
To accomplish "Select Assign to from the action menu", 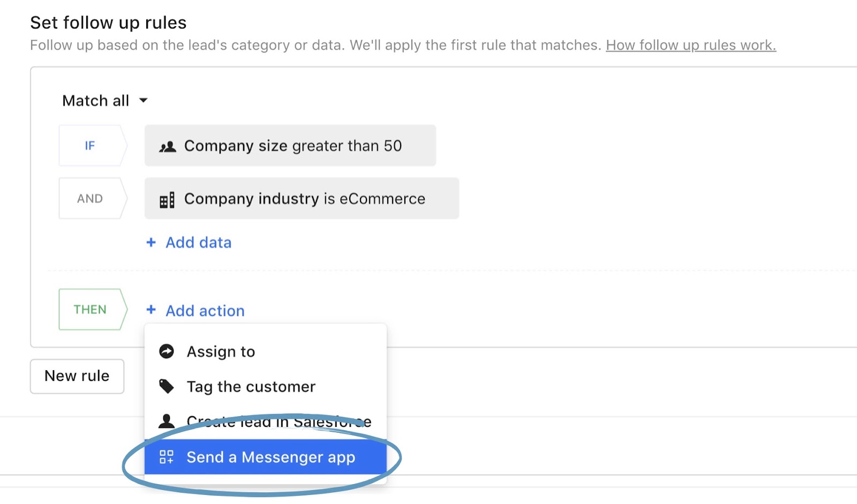I will click(x=221, y=352).
